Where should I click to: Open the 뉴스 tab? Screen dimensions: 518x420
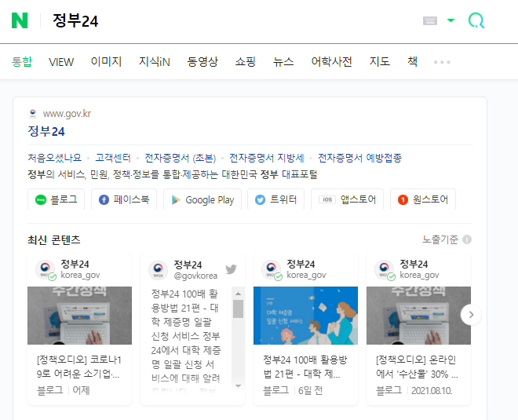pyautogui.click(x=283, y=62)
